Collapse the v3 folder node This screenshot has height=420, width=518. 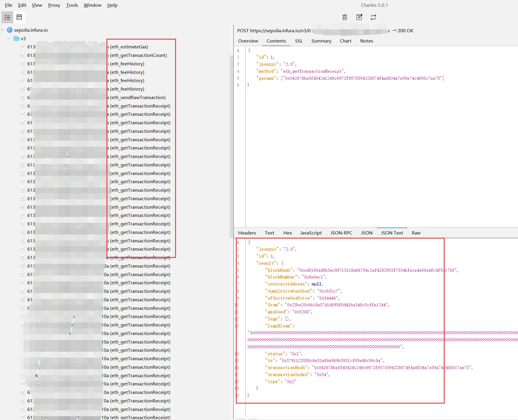click(x=9, y=38)
